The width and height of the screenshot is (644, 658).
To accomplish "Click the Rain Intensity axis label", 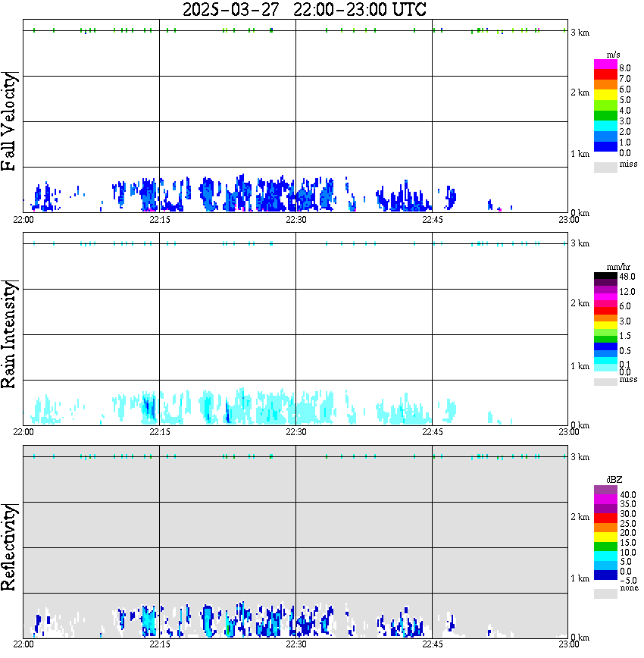I will [x=9, y=334].
